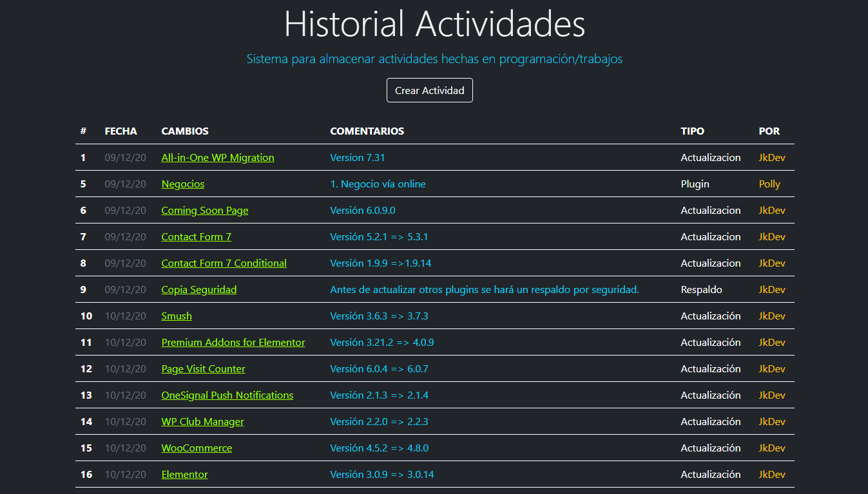Open the WP Club Manager link

[203, 422]
